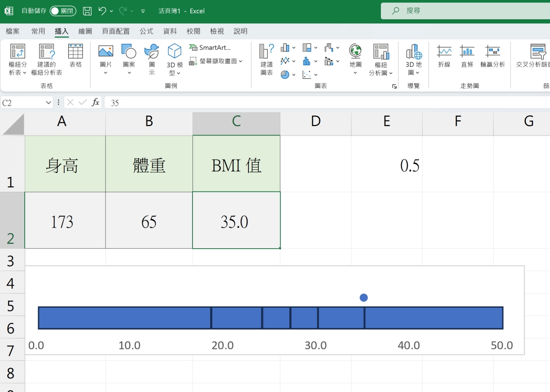Click the Insert Function fx icon
Viewport: 550px width, 392px height.
(95, 103)
